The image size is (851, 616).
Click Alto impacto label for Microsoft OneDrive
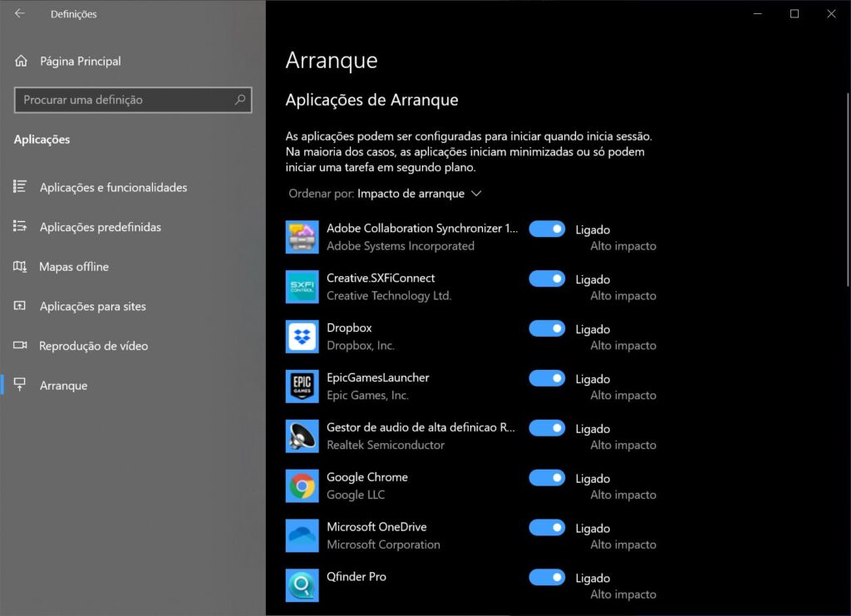coord(623,545)
